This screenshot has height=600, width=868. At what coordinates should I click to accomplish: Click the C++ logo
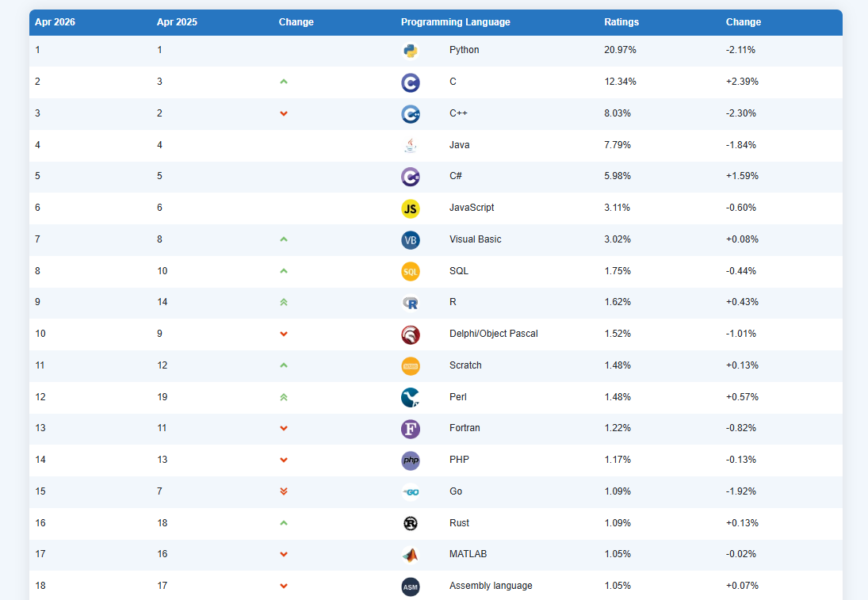coord(410,113)
